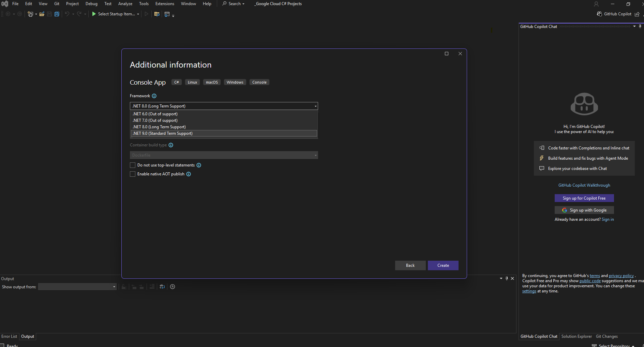This screenshot has height=347, width=644.
Task: Open the GitHub Copilot Walkthrough link
Action: (x=584, y=185)
